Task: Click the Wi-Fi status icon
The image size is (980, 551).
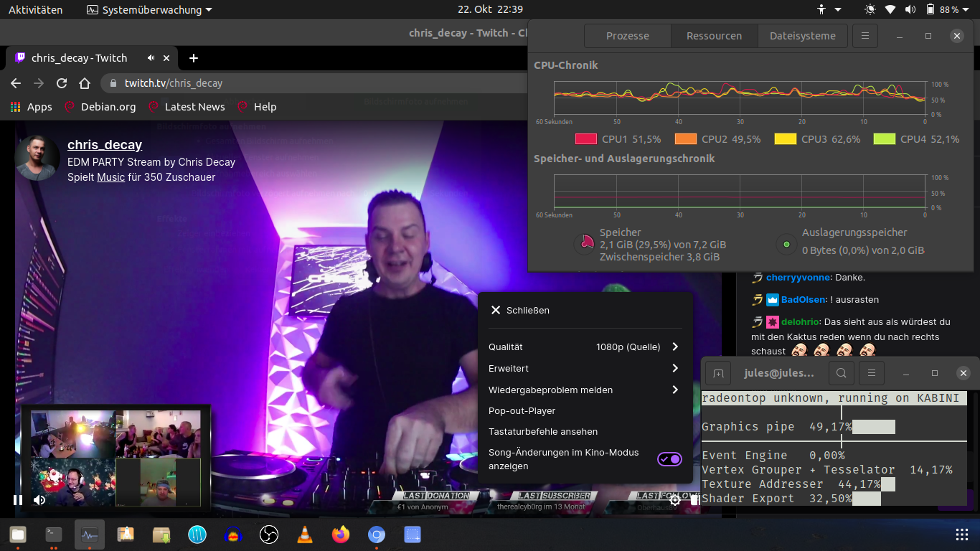Action: pyautogui.click(x=890, y=10)
